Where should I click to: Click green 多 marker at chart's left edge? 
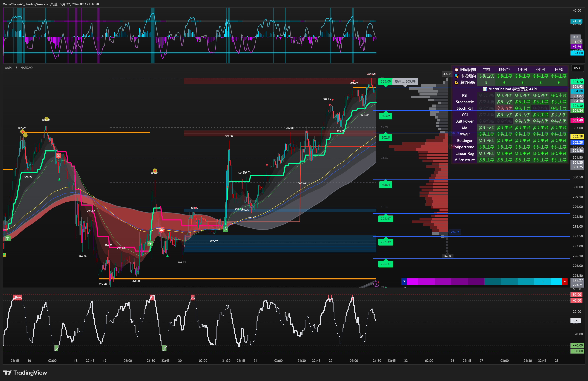coord(8,238)
